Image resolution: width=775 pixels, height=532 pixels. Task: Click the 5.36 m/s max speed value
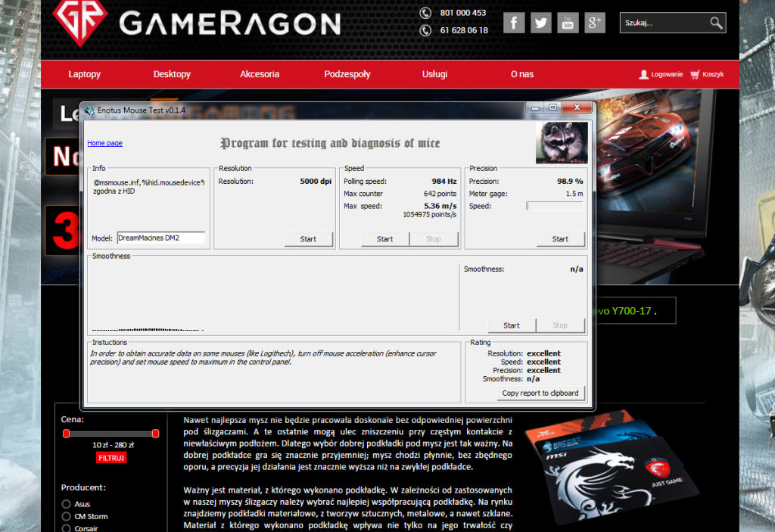[440, 206]
